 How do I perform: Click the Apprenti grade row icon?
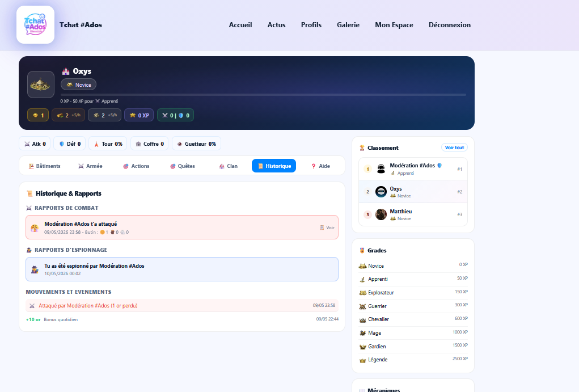tap(362, 279)
